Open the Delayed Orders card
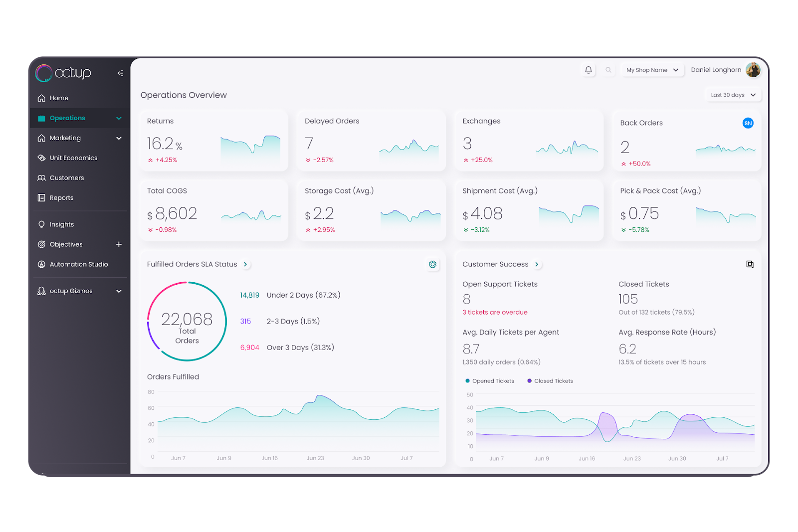 (371, 141)
